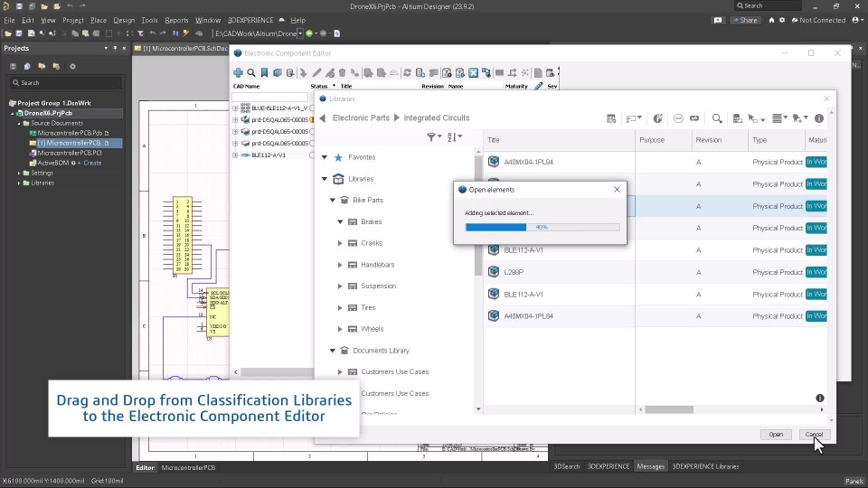Expand the Tires category
Image resolution: width=868 pixels, height=488 pixels.
(x=340, y=307)
